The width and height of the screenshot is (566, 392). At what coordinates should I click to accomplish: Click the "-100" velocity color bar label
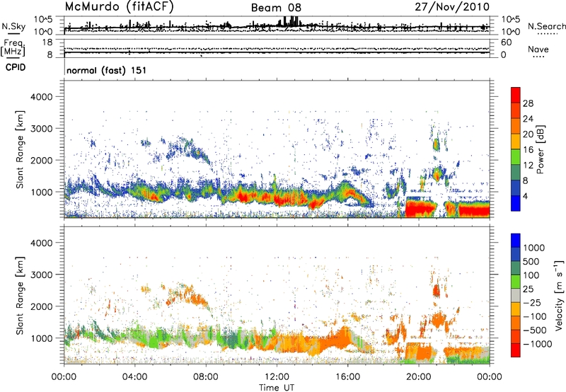point(535,316)
